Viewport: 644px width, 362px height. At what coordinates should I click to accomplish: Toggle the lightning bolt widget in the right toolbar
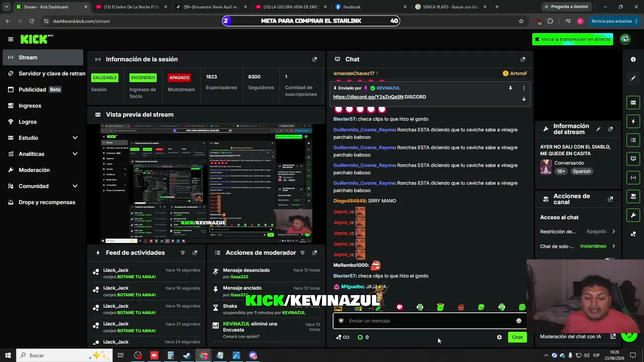[x=633, y=122]
